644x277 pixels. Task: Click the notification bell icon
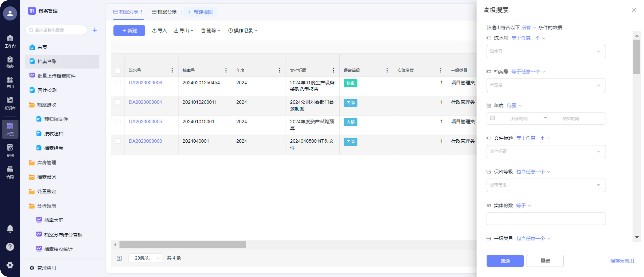(x=10, y=229)
